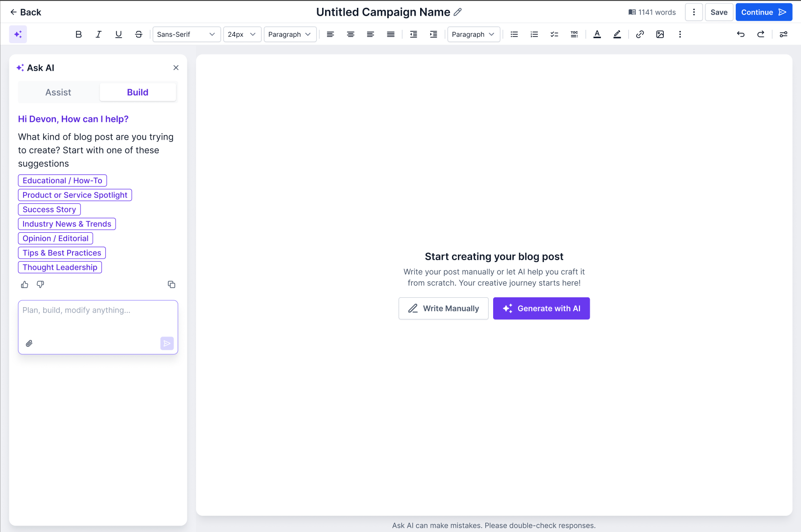Open Sans-Serif font family dropdown
This screenshot has height=532, width=801.
[x=187, y=34]
